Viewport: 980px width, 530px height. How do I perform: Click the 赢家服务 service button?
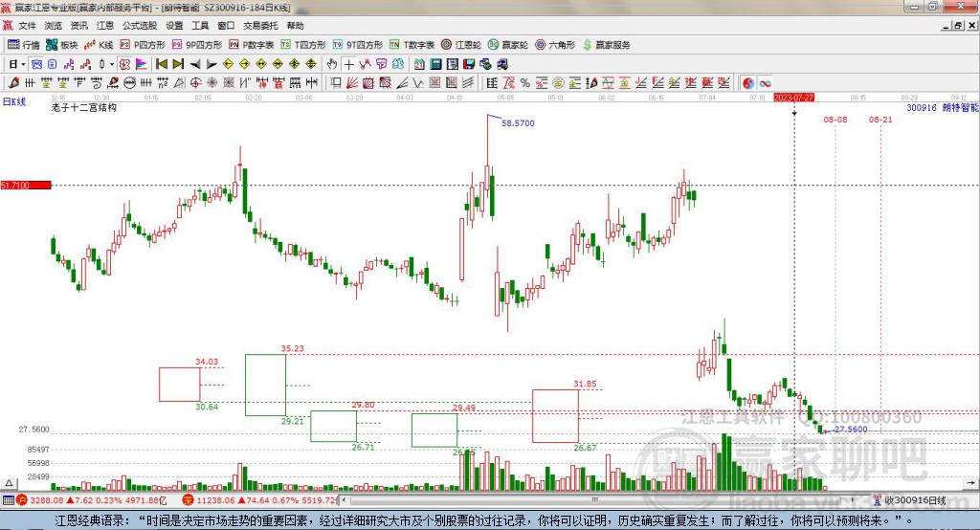606,45
